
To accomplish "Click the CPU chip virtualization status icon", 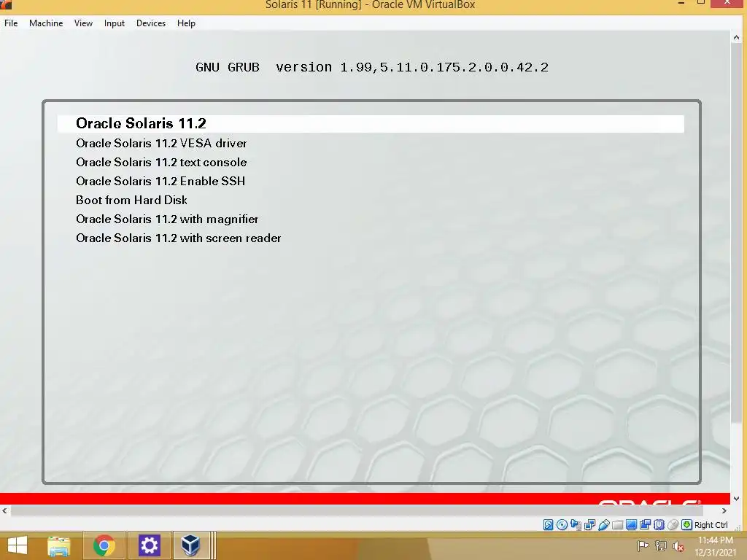I will tap(659, 525).
